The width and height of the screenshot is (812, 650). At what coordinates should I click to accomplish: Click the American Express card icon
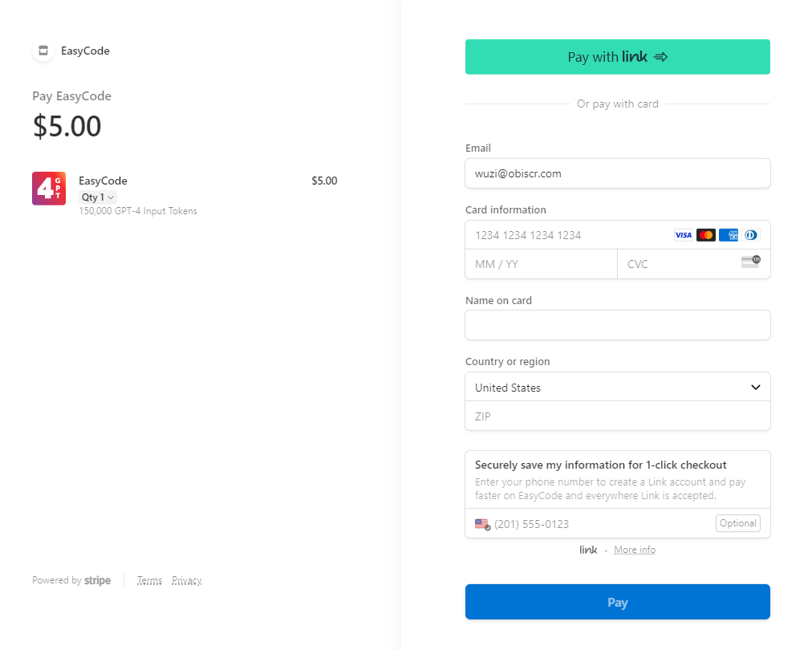click(x=729, y=235)
